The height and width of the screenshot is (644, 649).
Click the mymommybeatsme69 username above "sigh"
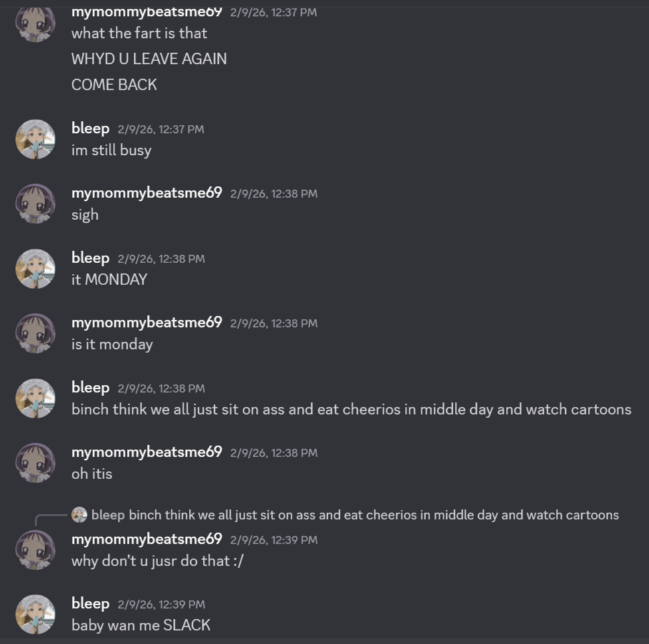tap(146, 193)
